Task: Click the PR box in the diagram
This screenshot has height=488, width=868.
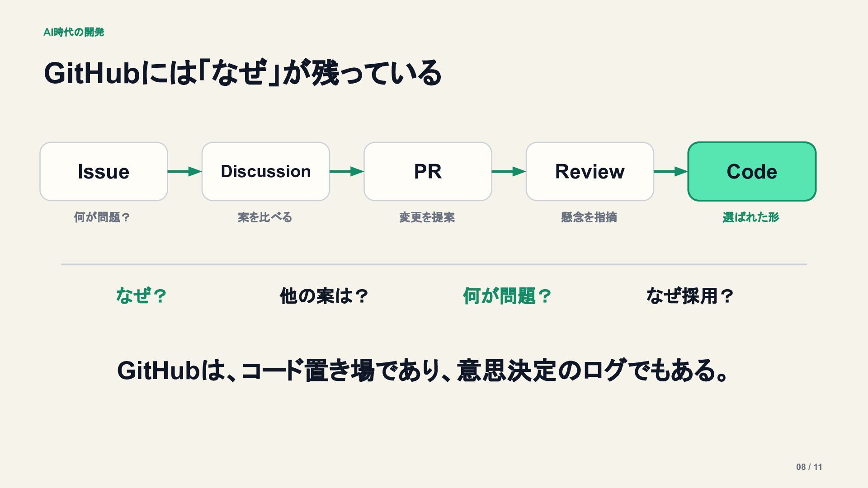Action: 428,172
